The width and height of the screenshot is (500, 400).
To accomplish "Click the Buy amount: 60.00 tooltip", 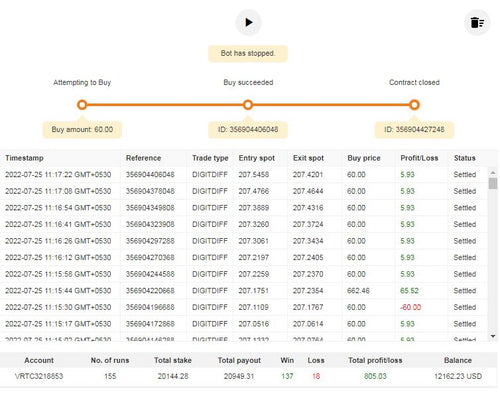I will [82, 130].
